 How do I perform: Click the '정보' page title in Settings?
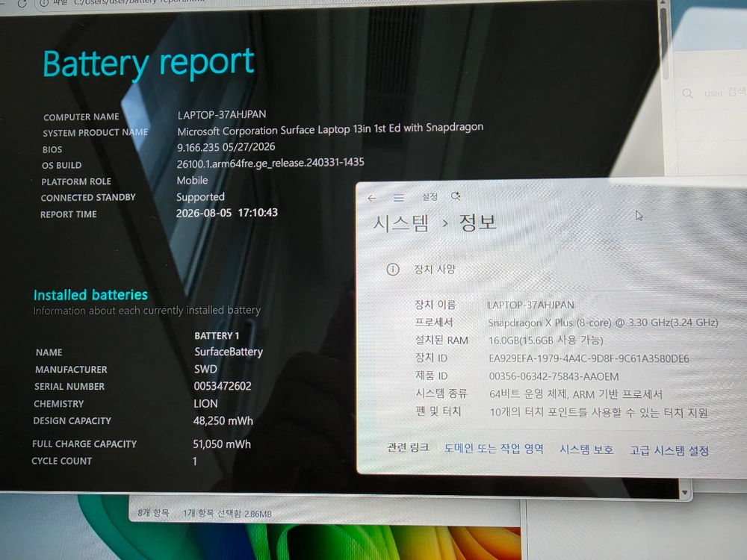point(477,223)
